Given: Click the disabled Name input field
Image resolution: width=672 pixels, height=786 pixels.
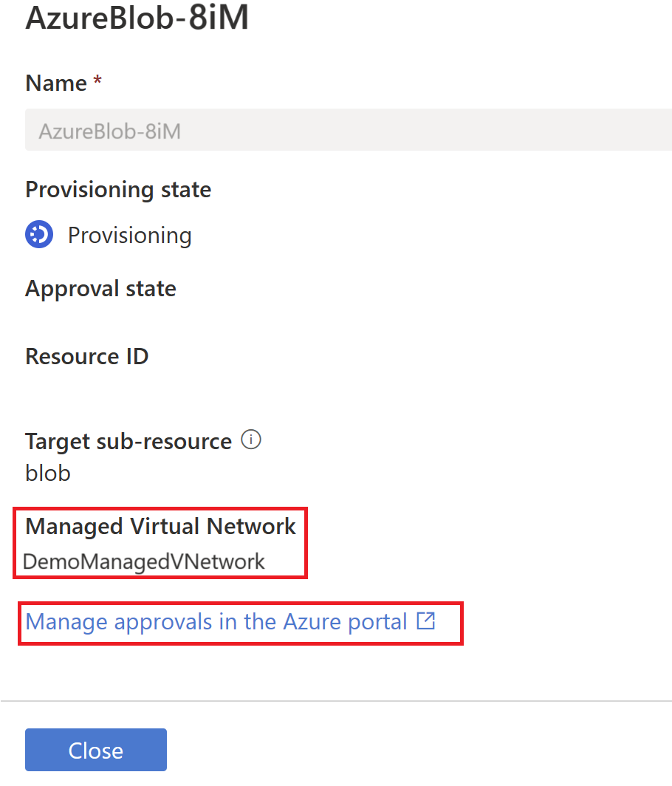Looking at the screenshot, I should coord(347,131).
